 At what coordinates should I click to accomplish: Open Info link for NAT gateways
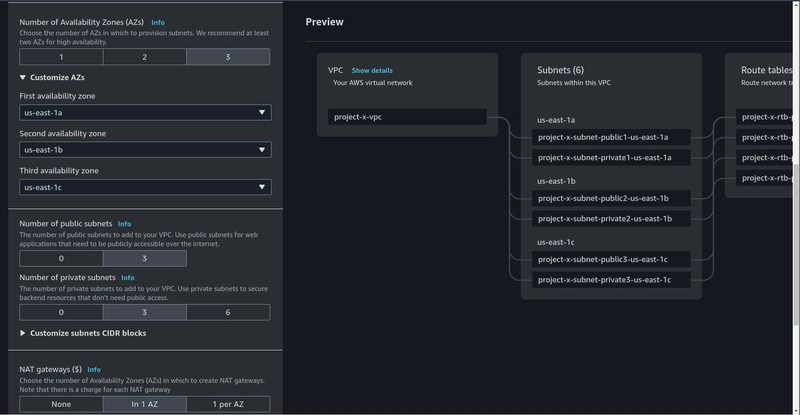pyautogui.click(x=94, y=370)
